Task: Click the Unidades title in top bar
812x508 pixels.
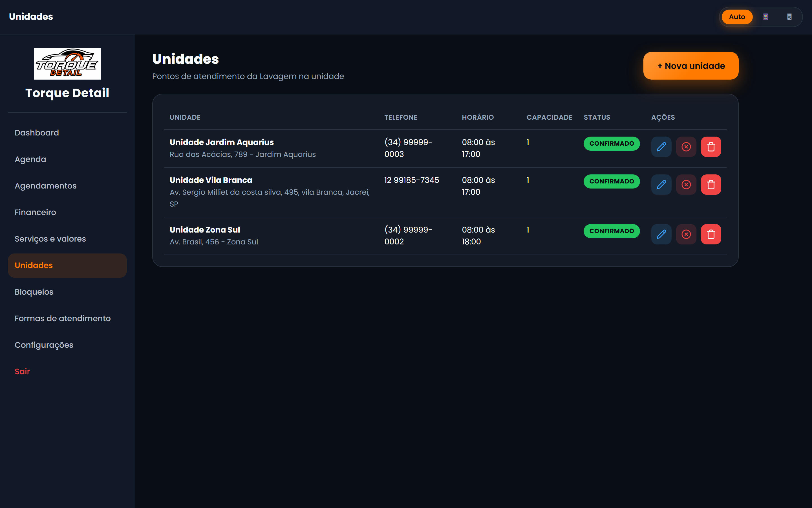Action: pyautogui.click(x=31, y=17)
